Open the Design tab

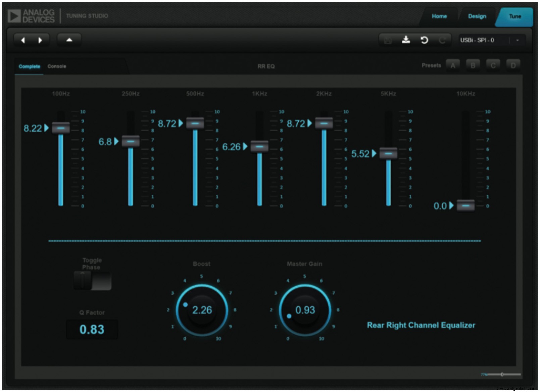477,16
